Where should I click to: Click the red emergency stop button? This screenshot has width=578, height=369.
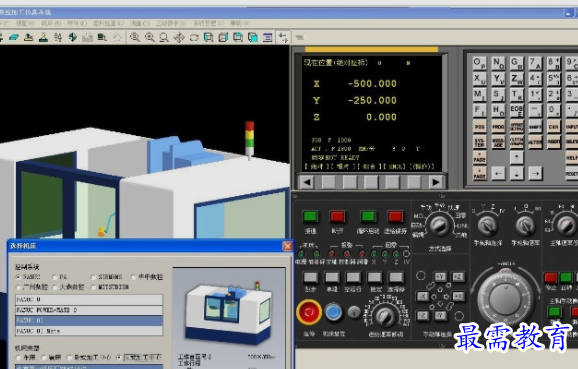tap(309, 312)
